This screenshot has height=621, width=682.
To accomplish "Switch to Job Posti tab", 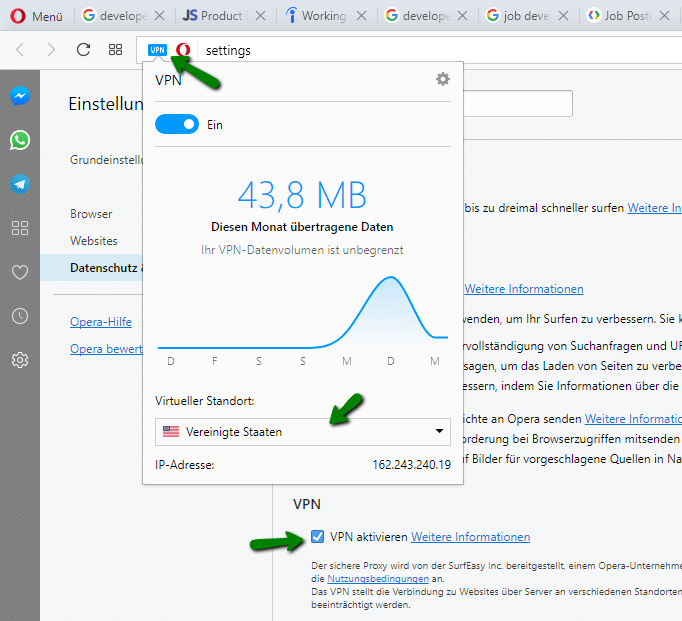I will coord(618,16).
